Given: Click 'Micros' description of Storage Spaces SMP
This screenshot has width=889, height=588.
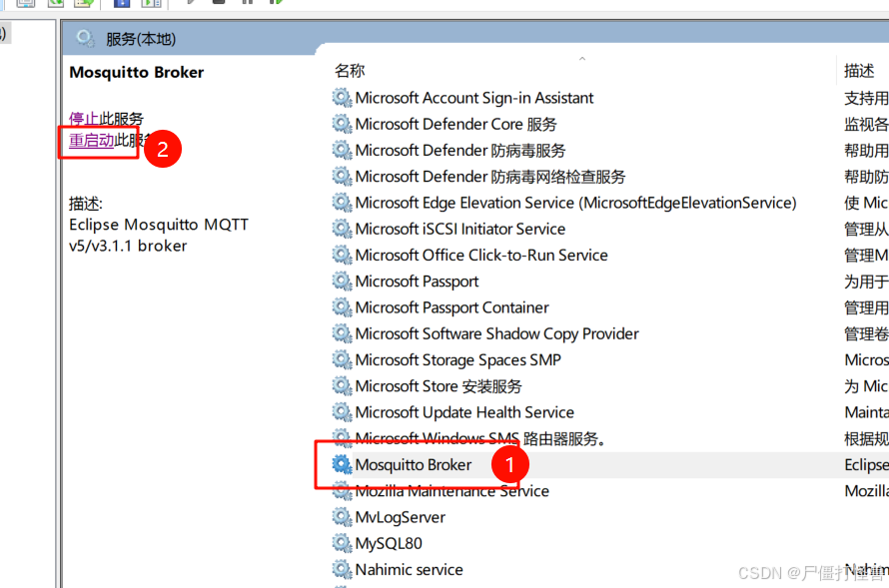Looking at the screenshot, I should [x=866, y=359].
